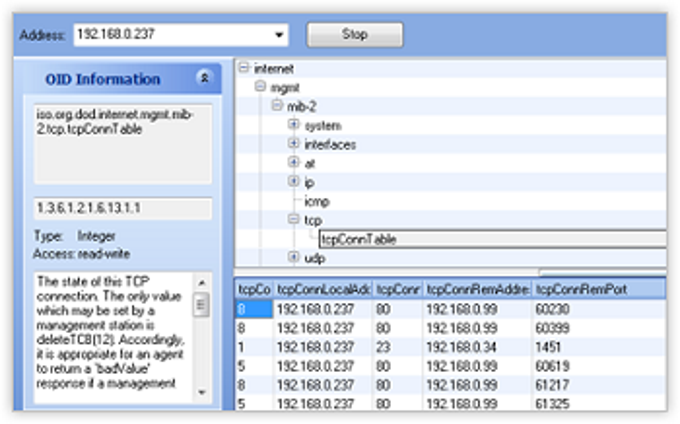The height and width of the screenshot is (424, 680).
Task: Select the interfaces tree label
Action: coord(330,145)
